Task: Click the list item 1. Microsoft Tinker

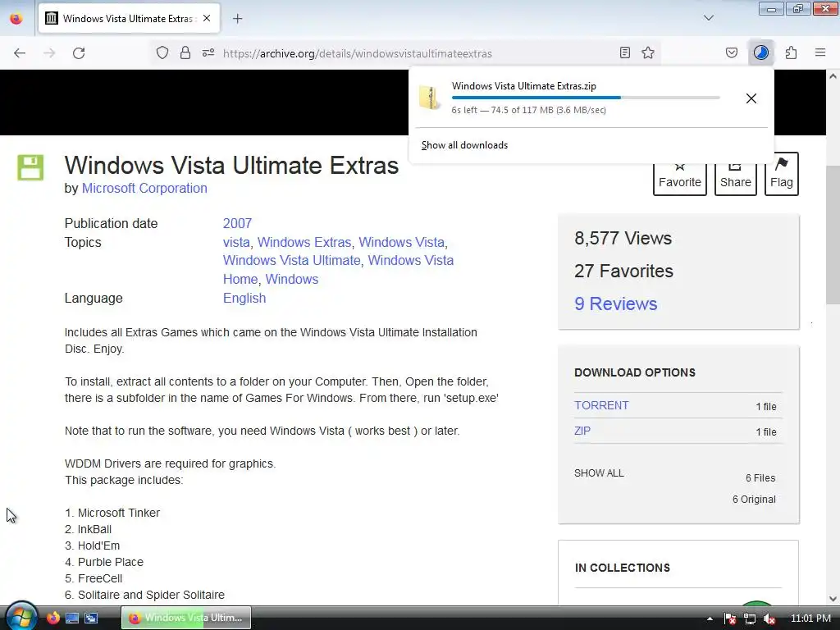Action: [112, 513]
